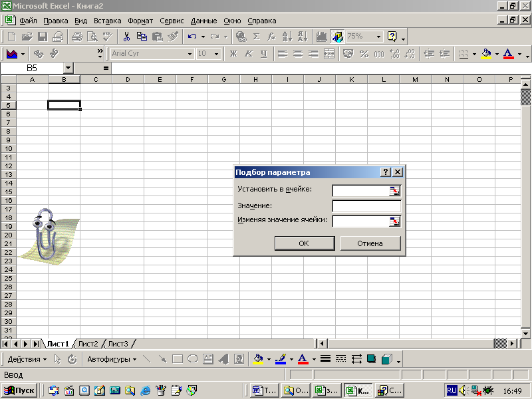The height and width of the screenshot is (399, 532).
Task: Open the Сервис menu
Action: point(172,21)
